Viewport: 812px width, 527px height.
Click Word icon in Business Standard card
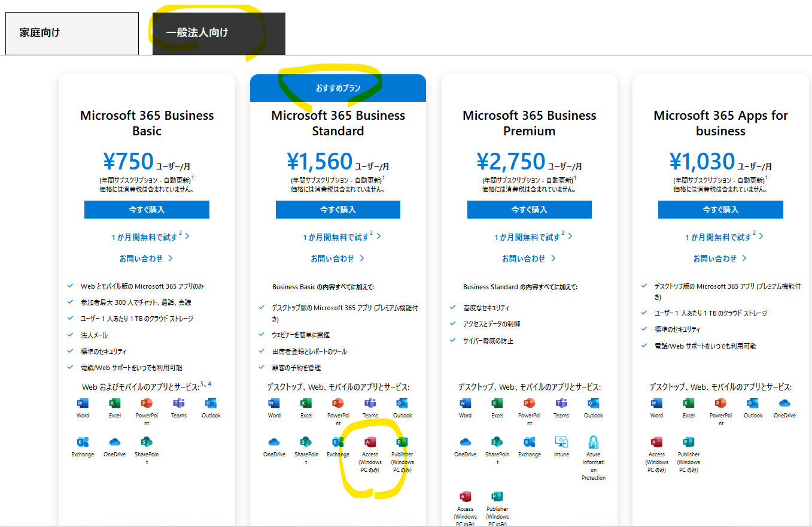[x=274, y=403]
